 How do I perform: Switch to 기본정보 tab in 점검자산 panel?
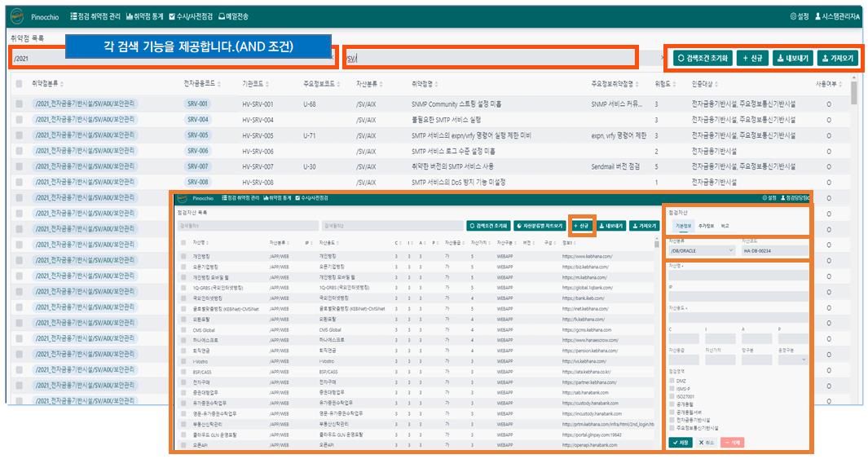683,226
